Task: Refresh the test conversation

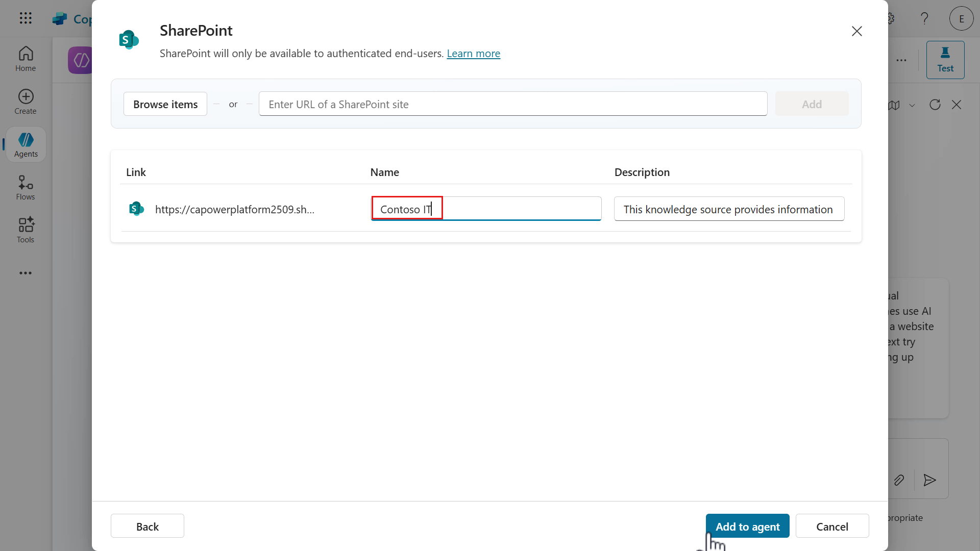Action: (935, 105)
